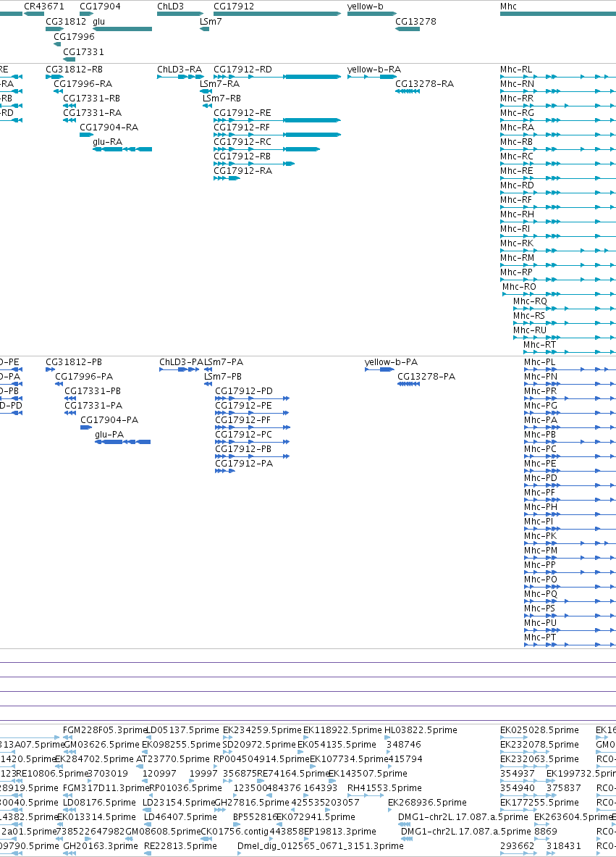Select transcript CG13278-RA label

click(424, 83)
